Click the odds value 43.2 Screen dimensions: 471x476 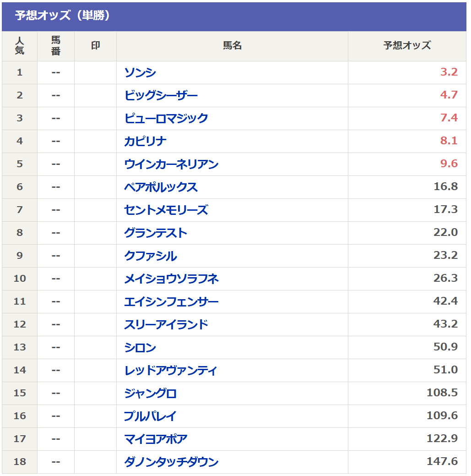coord(445,324)
